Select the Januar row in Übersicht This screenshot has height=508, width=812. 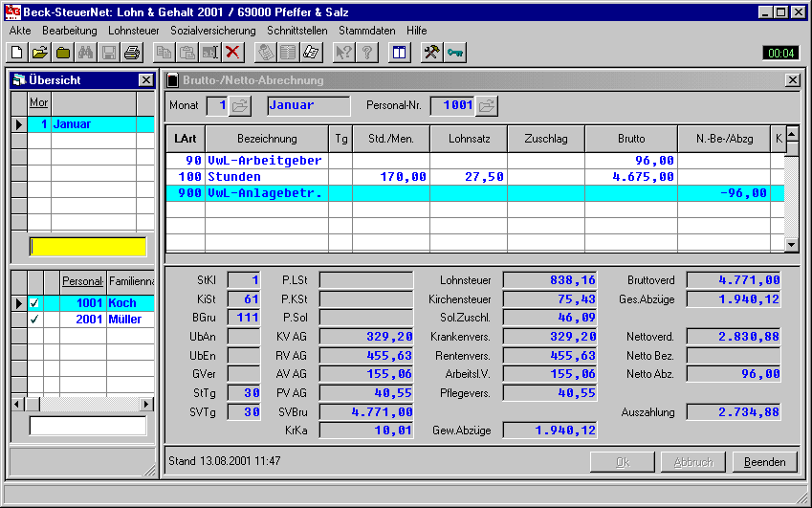91,124
